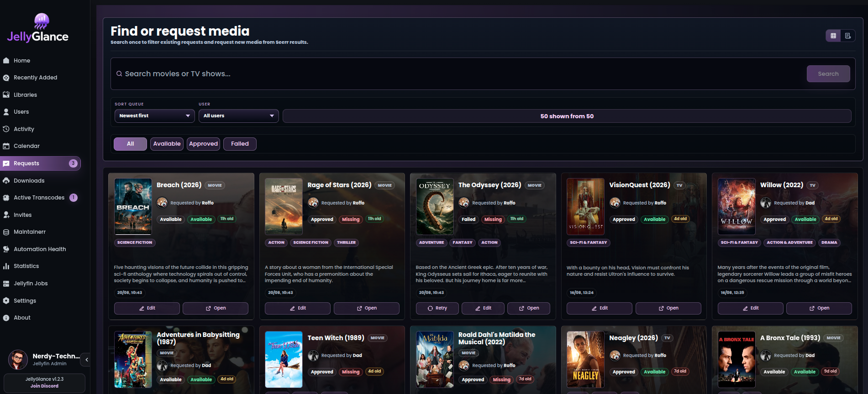
Task: Retry the failed Odyssey request
Action: [x=437, y=308]
